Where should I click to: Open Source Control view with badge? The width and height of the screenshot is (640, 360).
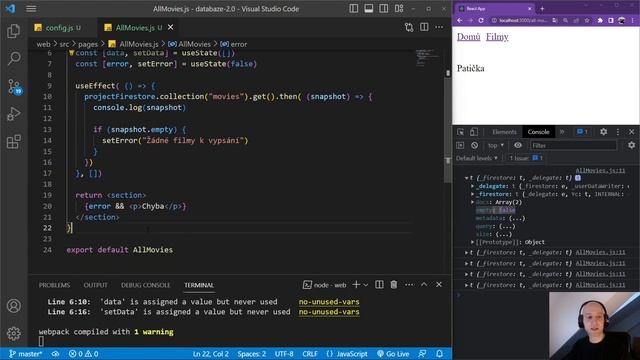coord(14,87)
